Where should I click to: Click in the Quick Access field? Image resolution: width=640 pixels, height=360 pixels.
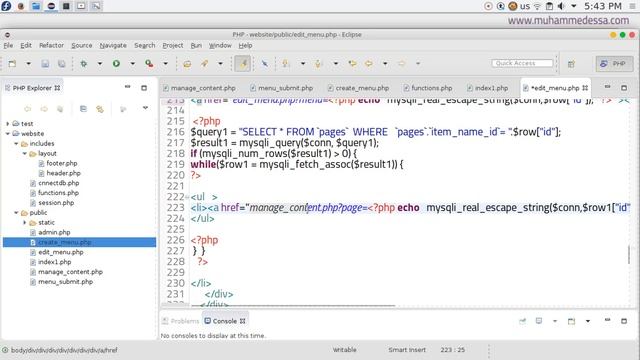pyautogui.click(x=522, y=63)
